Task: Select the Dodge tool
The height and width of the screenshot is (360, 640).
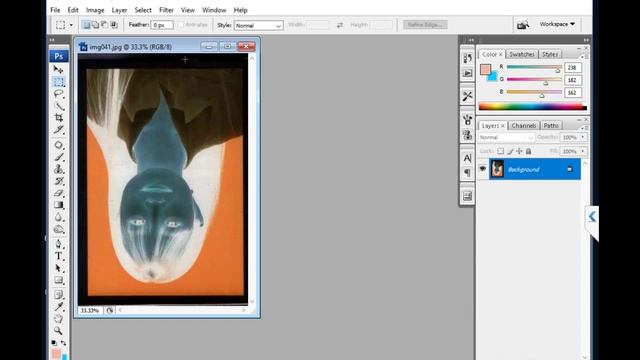Action: tap(58, 229)
